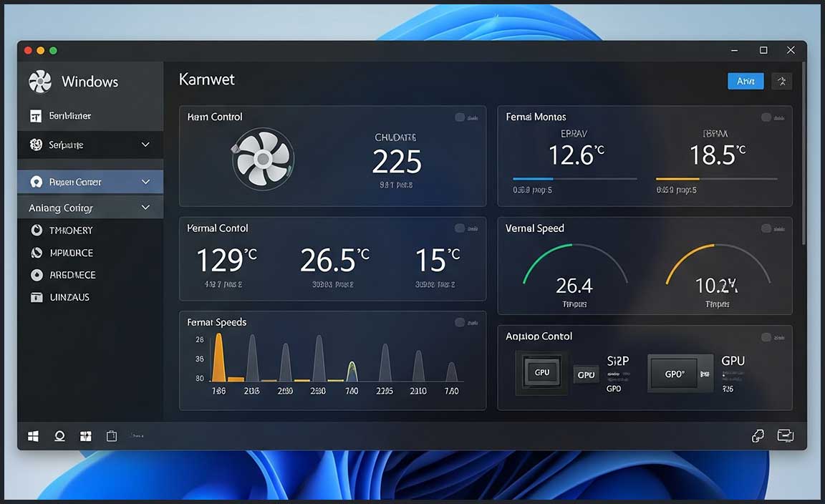Click the AREDMECE circular icon
Screen dimensions: 825x504
point(37,275)
